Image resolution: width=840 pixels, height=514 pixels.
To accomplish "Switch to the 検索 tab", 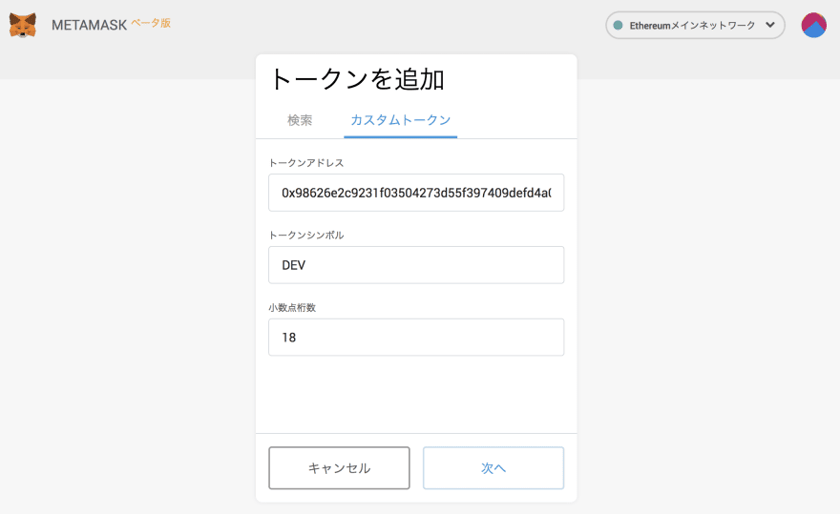I will point(299,120).
